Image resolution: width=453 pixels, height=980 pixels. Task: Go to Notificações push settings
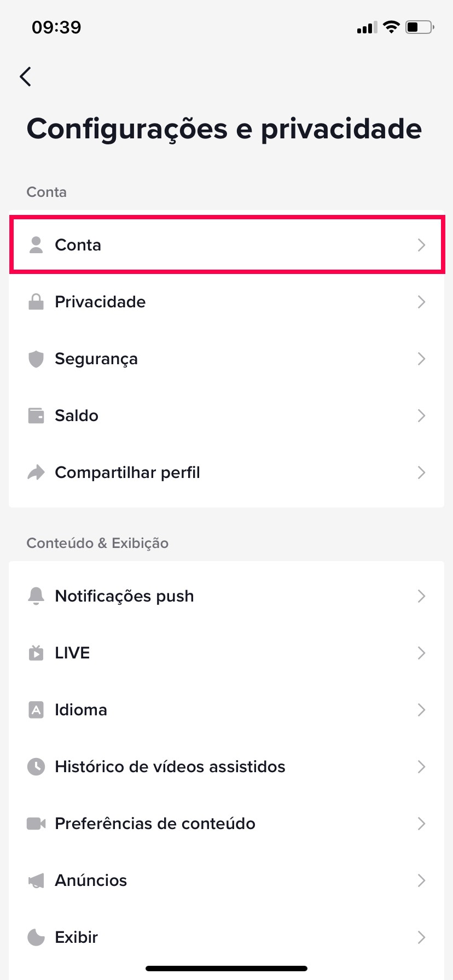pos(125,596)
